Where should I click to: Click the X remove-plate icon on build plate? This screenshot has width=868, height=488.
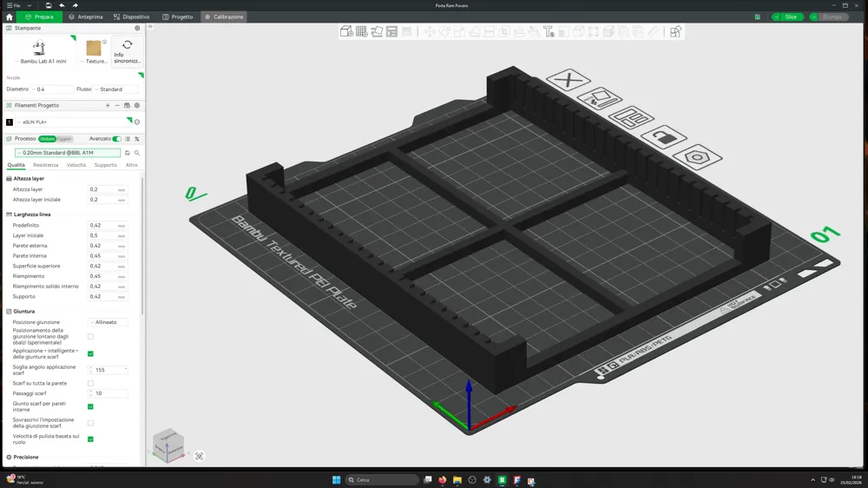(568, 80)
